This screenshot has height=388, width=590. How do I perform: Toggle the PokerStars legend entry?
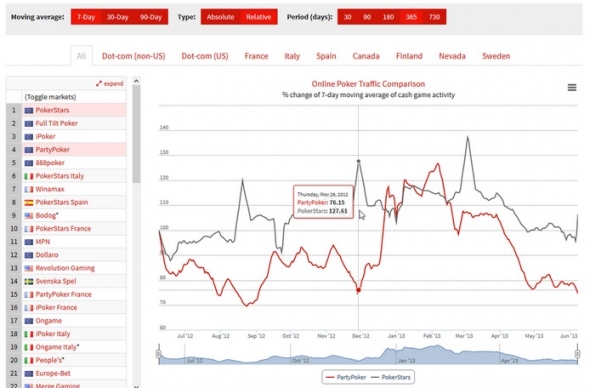391,377
